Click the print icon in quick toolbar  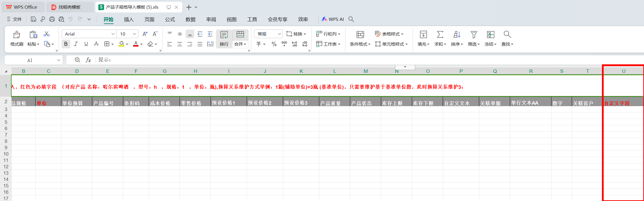(52, 19)
